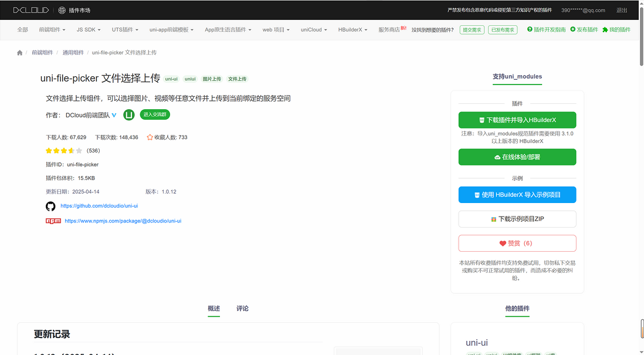644x355 pixels.
Task: Click the 更新日期: 2025-04-14 text
Action: pos(73,191)
